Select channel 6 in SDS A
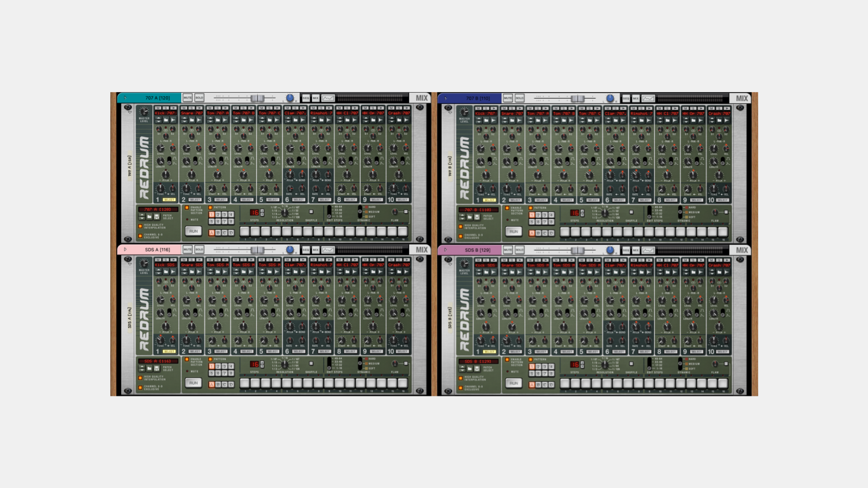This screenshot has width=868, height=488. 299,351
